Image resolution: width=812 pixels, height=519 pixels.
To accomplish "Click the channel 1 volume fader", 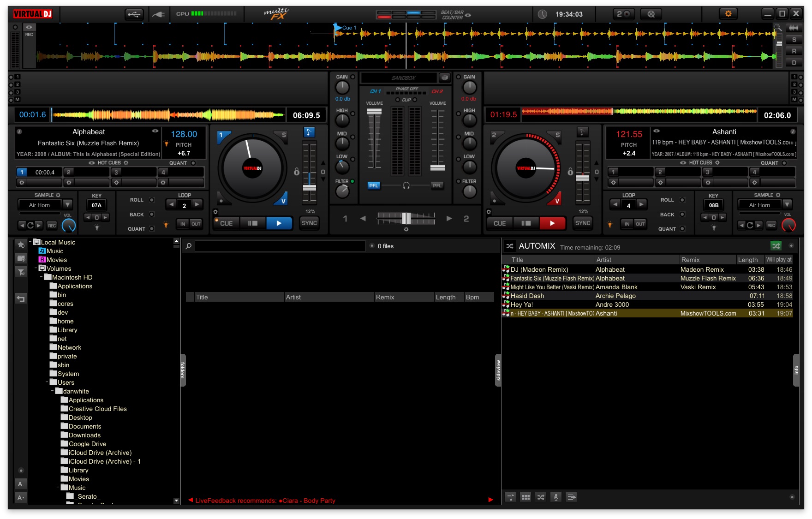I will [374, 112].
